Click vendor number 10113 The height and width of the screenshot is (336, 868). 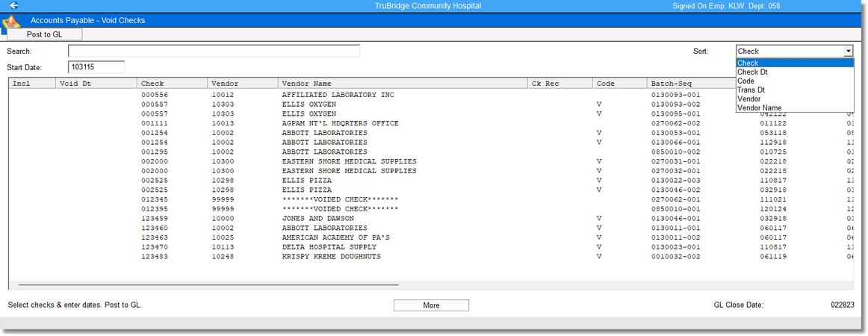[x=223, y=247]
